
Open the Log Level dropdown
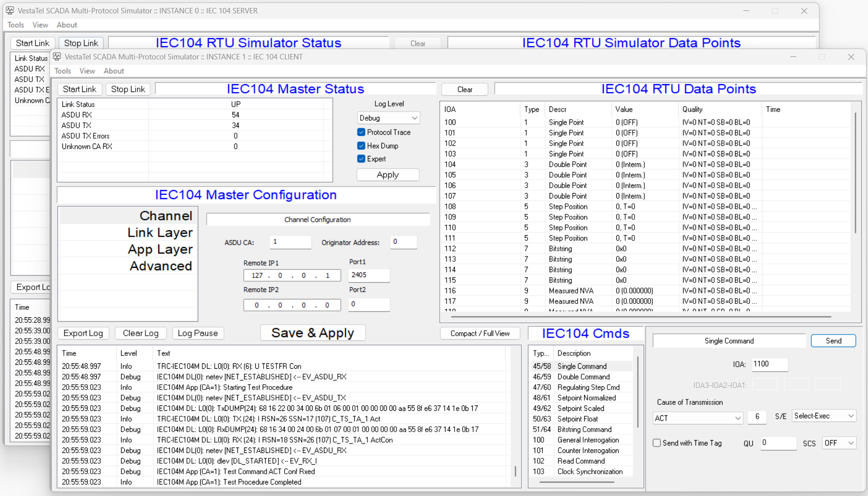tap(388, 118)
